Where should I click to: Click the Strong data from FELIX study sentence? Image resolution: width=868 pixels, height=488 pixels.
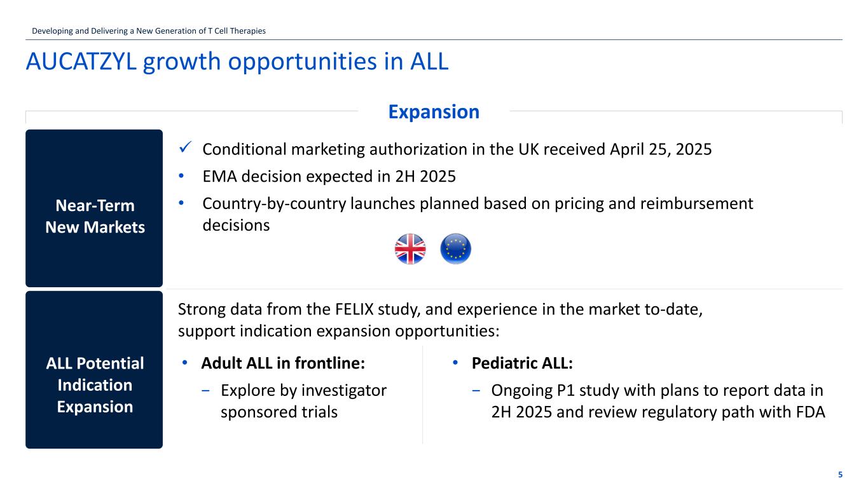(x=440, y=320)
